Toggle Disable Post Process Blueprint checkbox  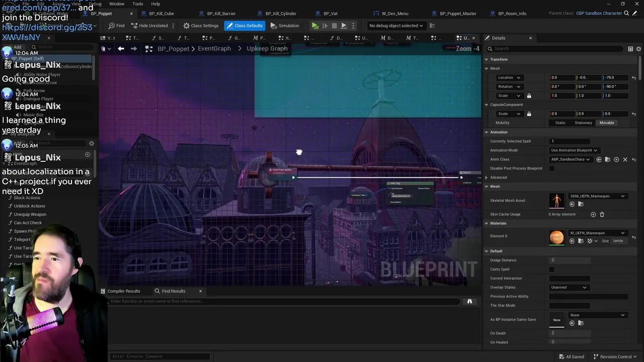(x=552, y=168)
